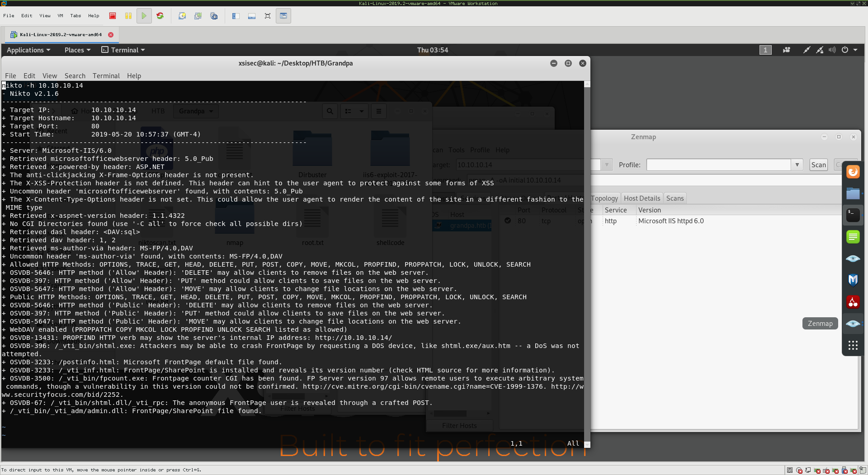
Task: Toggle the VMware Unity mode button
Action: 283,16
